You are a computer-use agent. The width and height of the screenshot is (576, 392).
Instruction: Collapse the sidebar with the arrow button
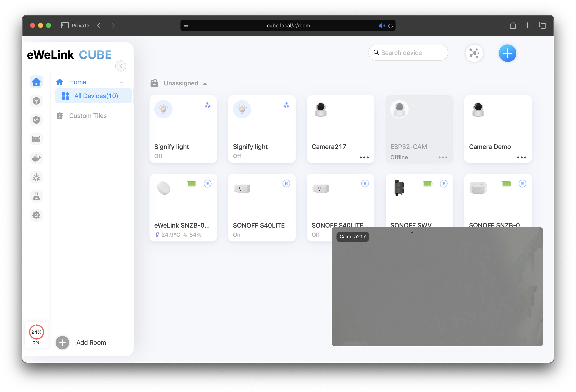coord(121,66)
